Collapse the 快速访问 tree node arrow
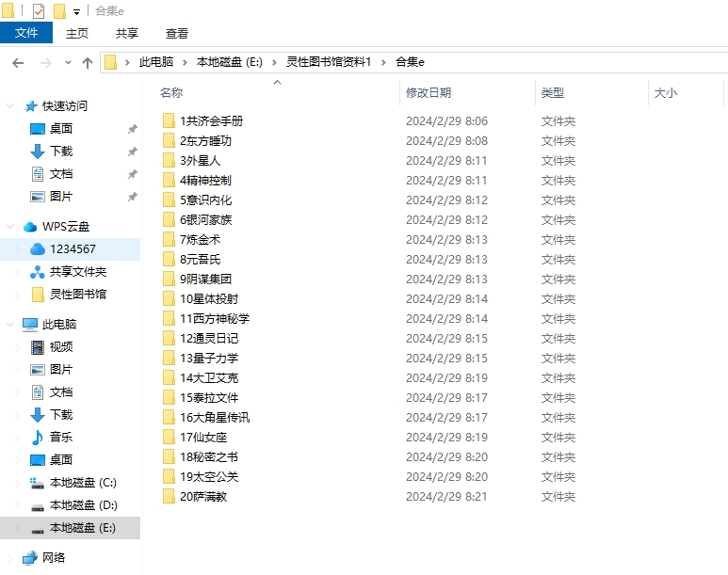728x575 pixels. tap(9, 105)
